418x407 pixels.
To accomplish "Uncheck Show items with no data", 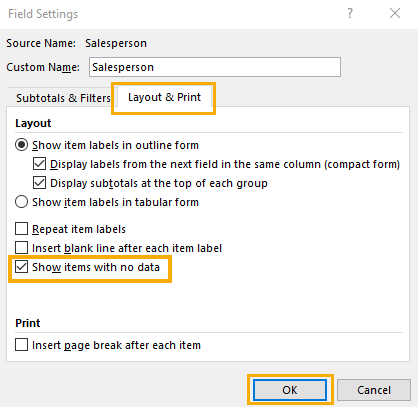I will 21,267.
